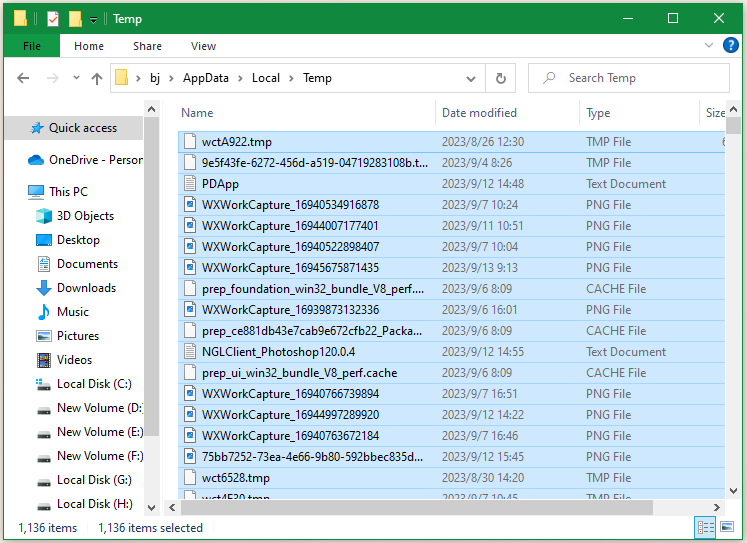Open Documents in the navigation pane

(77, 264)
